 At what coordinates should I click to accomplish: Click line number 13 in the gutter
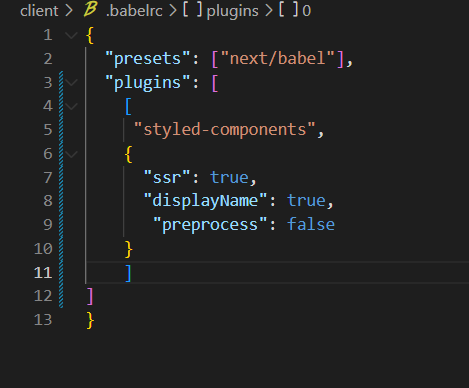click(43, 320)
